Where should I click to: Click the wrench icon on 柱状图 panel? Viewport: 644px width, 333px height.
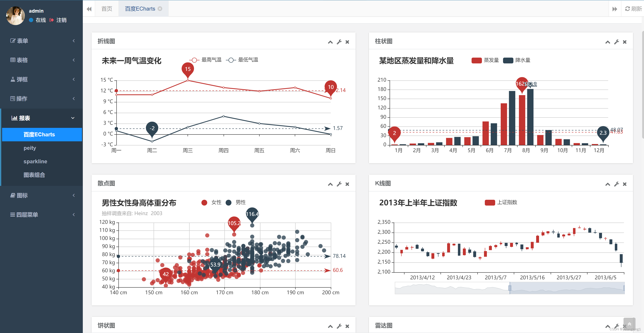pos(616,42)
